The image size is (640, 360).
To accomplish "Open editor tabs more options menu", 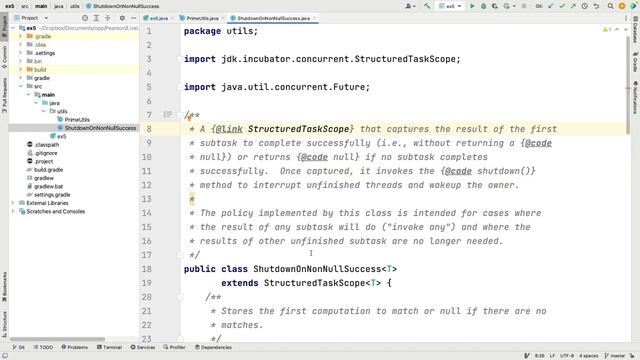I will 626,18.
